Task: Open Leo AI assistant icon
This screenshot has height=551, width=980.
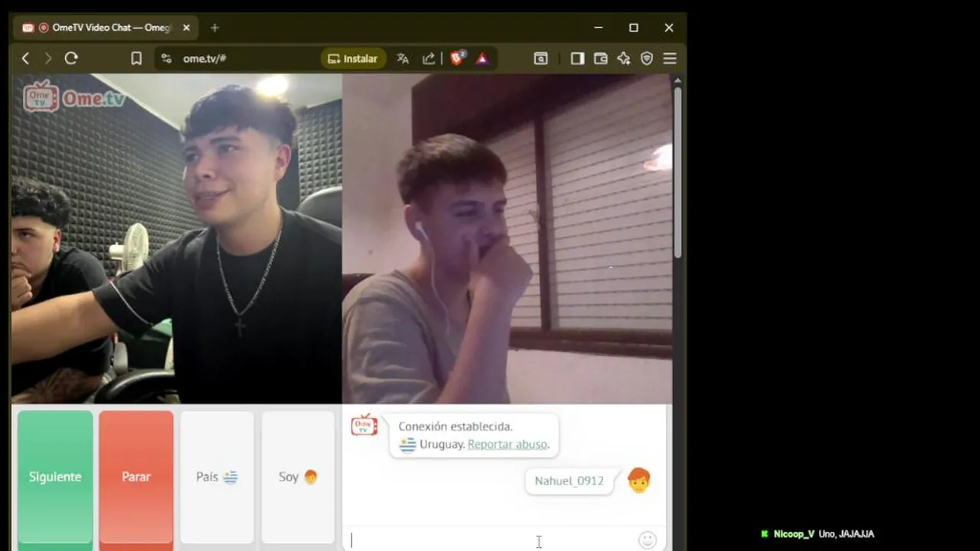Action: (x=624, y=58)
